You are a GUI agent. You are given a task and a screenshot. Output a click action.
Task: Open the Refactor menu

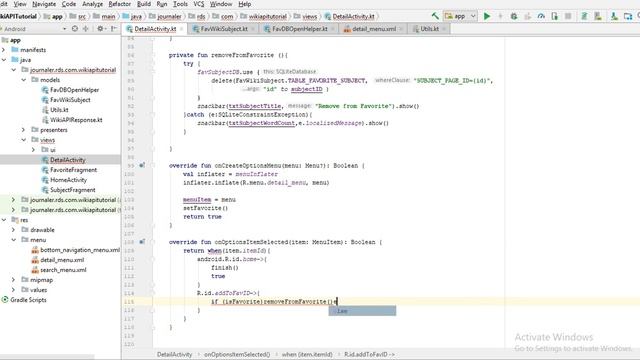point(120,4)
